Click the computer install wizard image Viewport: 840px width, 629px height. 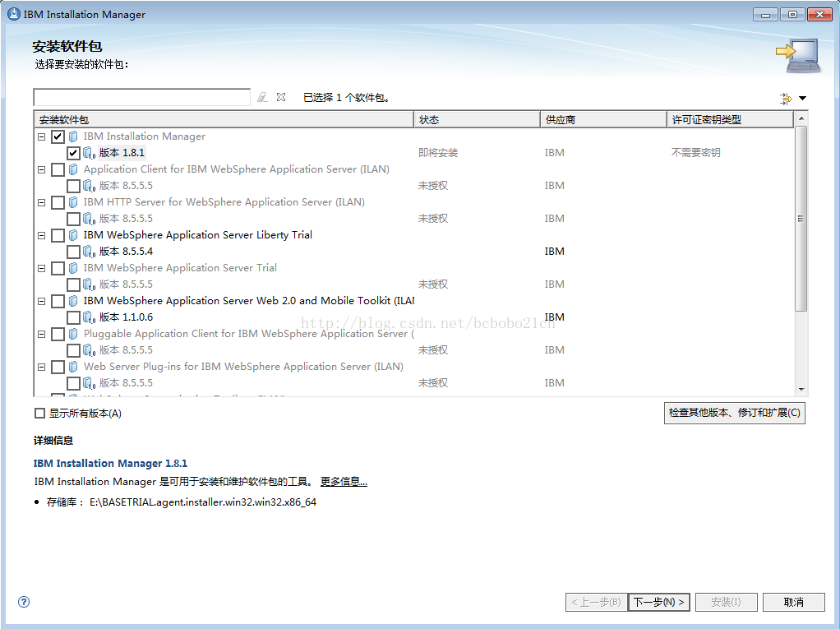click(798, 55)
